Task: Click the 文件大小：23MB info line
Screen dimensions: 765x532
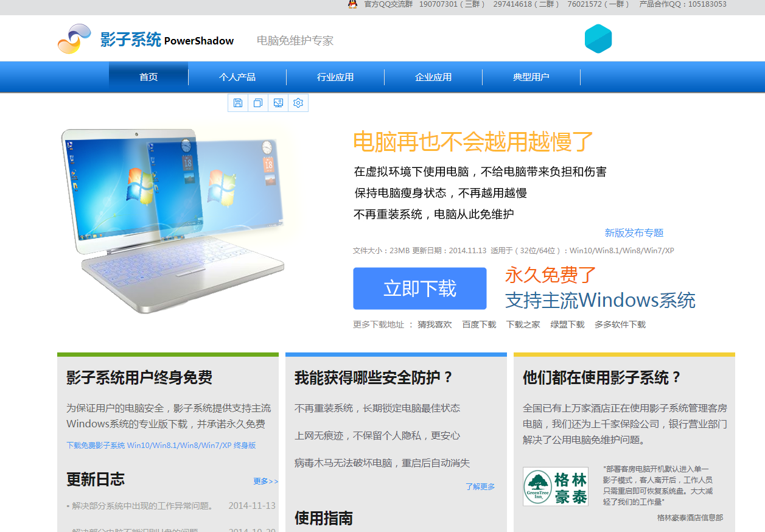Action: click(514, 251)
